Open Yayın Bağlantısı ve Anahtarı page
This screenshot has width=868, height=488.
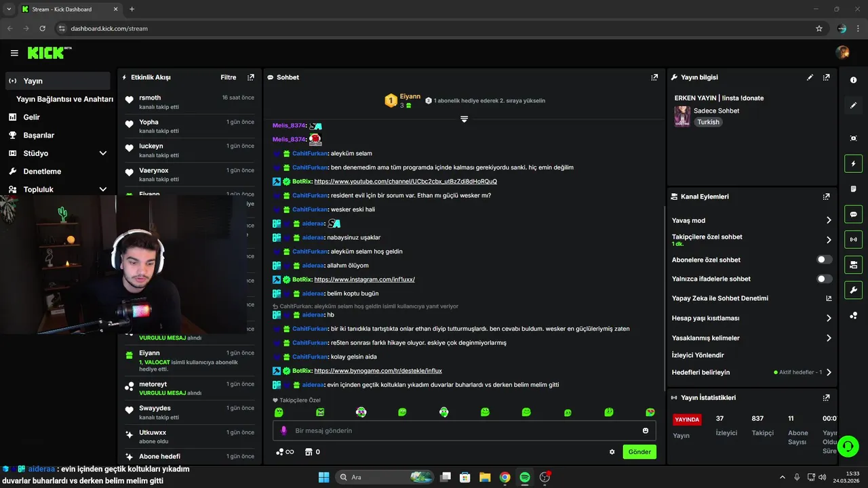point(64,99)
